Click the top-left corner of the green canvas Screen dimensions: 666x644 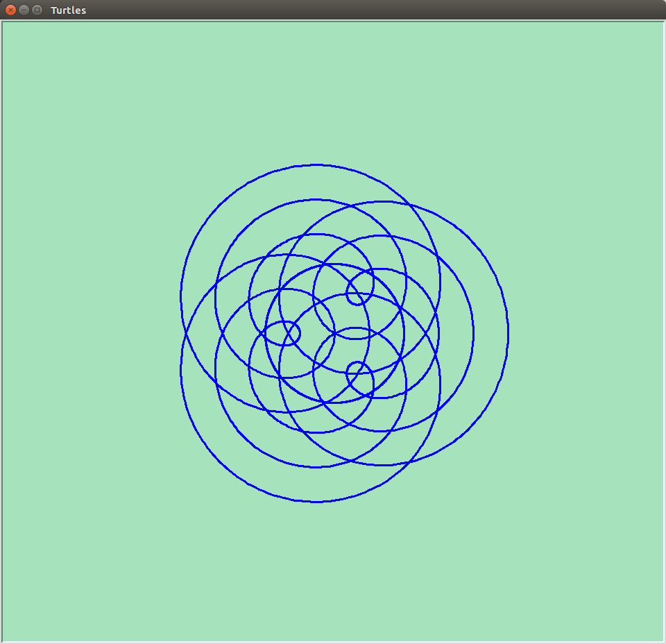click(x=5, y=24)
